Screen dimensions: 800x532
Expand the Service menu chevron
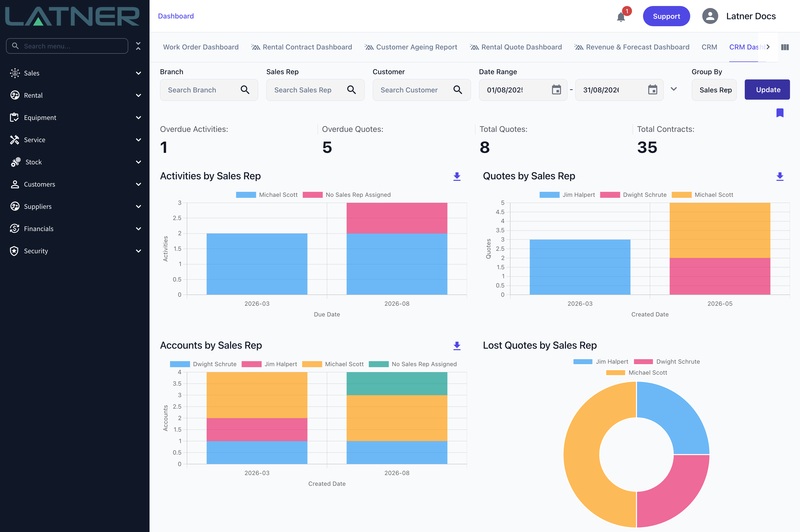tap(138, 140)
